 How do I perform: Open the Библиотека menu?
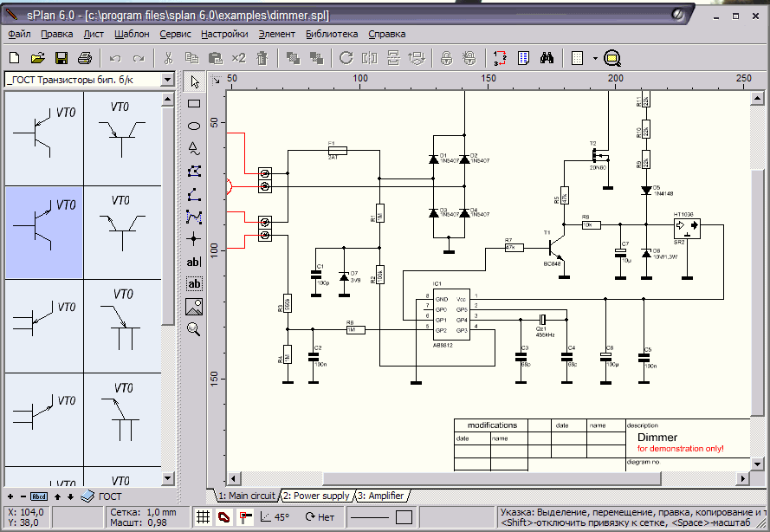331,34
